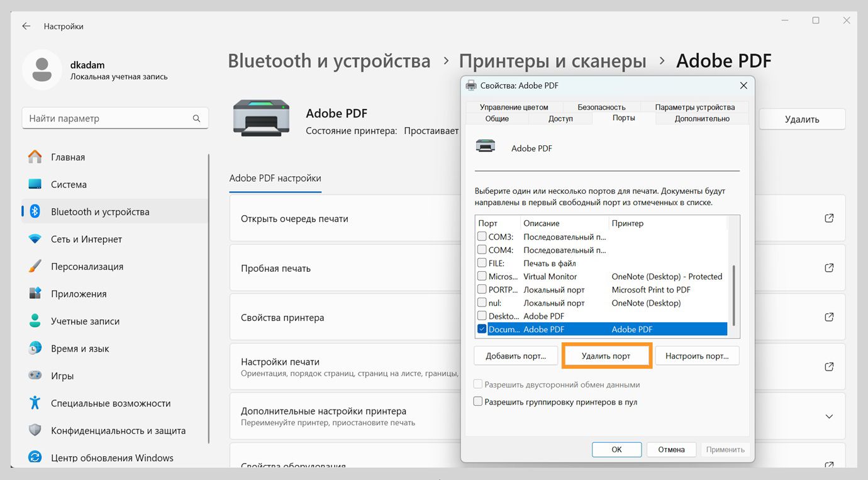Click the search magnifier in Найти параметр

click(x=196, y=118)
